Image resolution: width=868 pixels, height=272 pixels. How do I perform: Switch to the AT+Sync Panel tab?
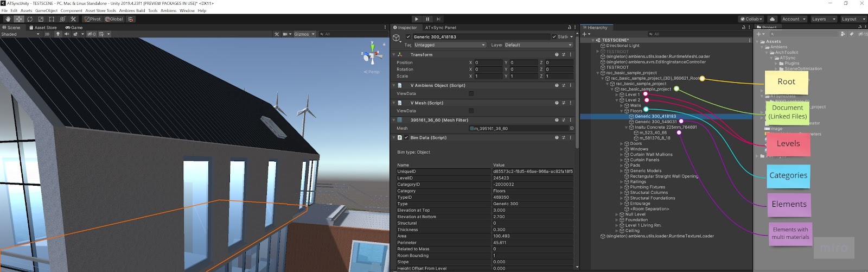441,28
